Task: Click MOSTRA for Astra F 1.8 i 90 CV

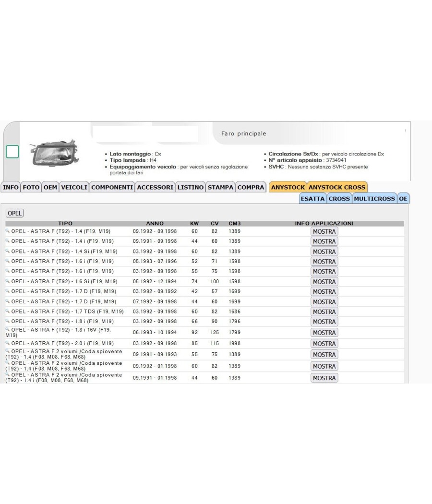Action: point(324,322)
